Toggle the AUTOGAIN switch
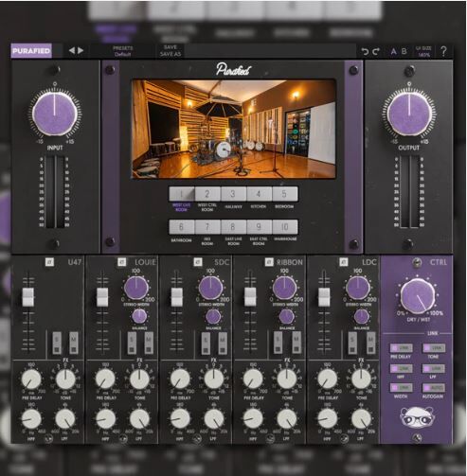Viewport: 467px width, 476px height. pyautogui.click(x=434, y=388)
